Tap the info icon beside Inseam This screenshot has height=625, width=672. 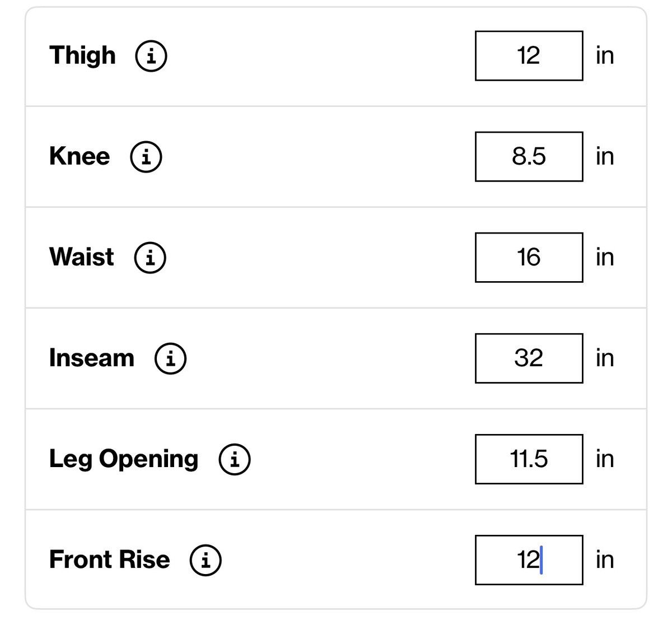[171, 358]
